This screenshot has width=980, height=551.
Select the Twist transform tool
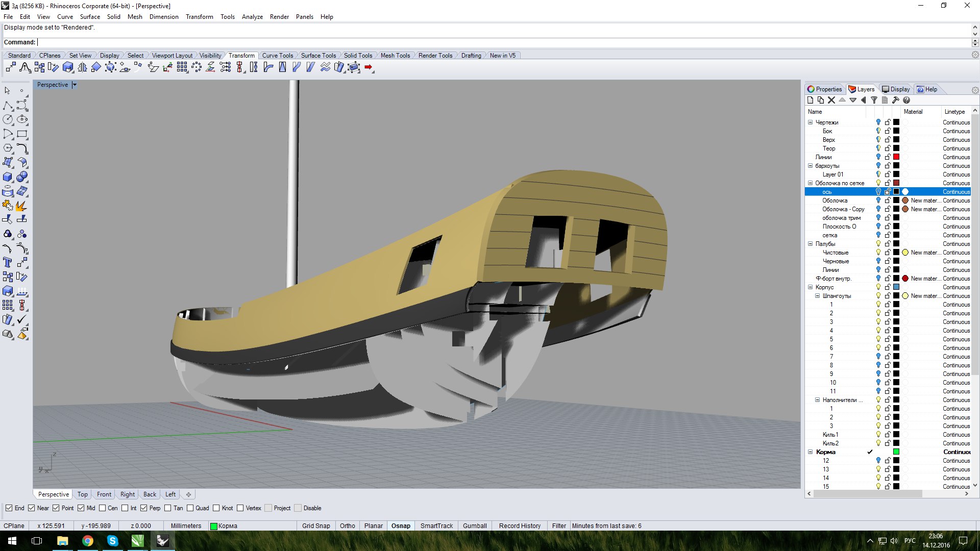point(254,67)
